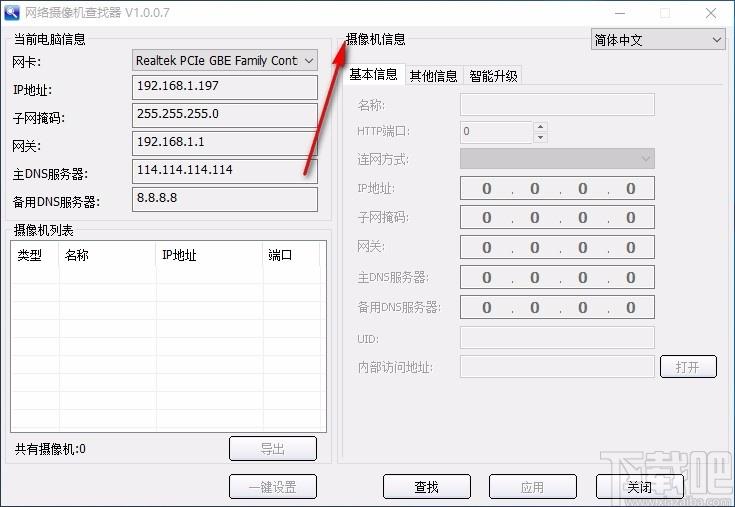Close the window with the X button
The width and height of the screenshot is (735, 507).
pos(711,13)
